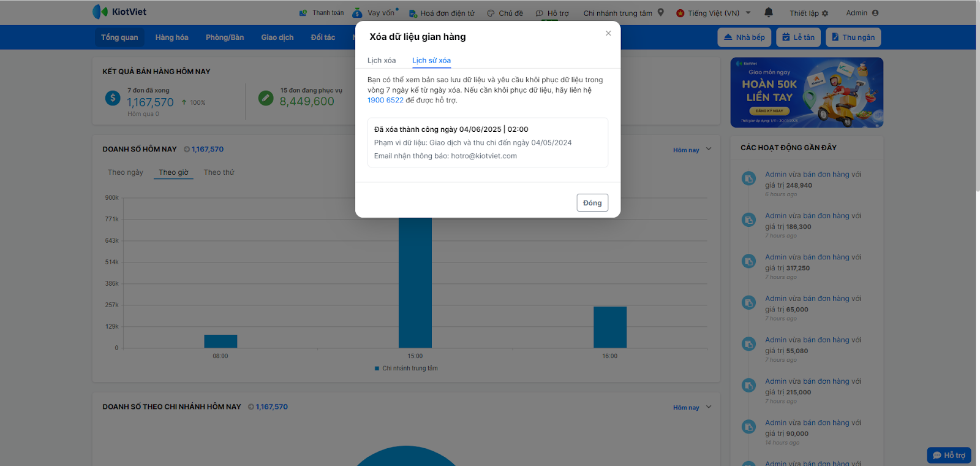Switch to the Lịch xóa tab
Image resolution: width=980 pixels, height=466 pixels.
[382, 60]
